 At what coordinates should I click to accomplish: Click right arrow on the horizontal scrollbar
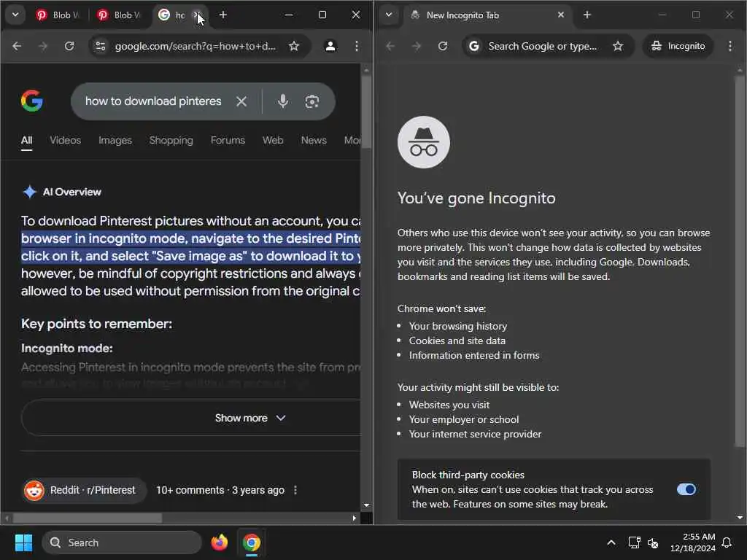click(x=354, y=518)
